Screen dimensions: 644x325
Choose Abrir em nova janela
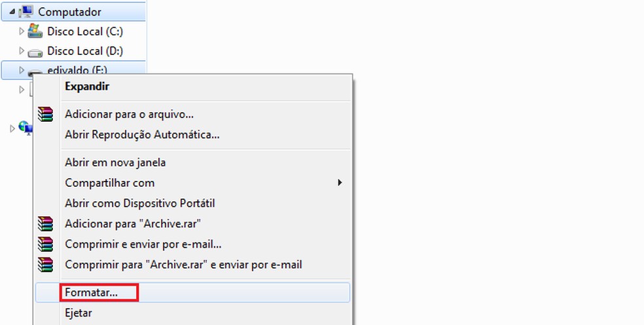click(192, 162)
